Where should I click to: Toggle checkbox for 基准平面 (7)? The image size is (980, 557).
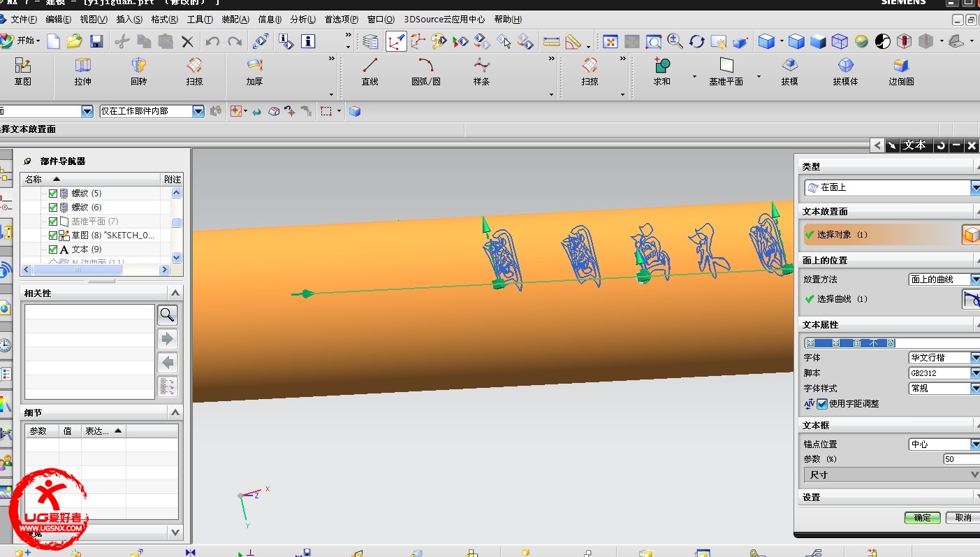[x=53, y=222]
